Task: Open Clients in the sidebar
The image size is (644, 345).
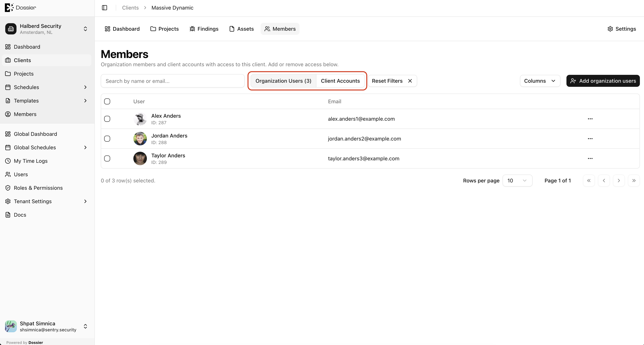Action: (x=46, y=60)
